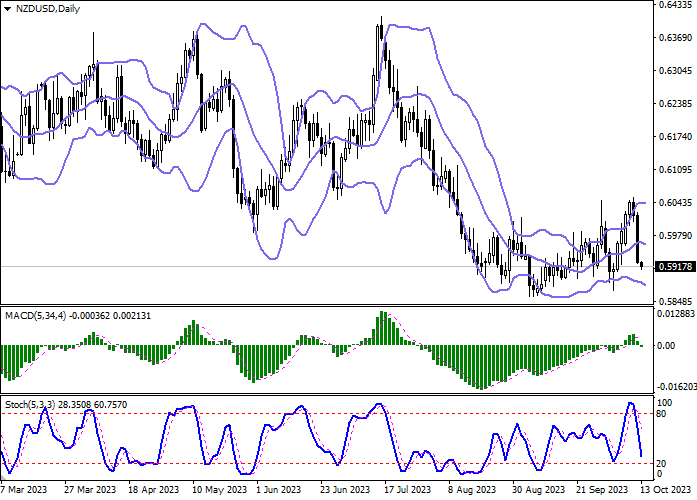The image size is (697, 500).
Task: Select the NZDUSD,Daily chart title
Action: (x=48, y=9)
